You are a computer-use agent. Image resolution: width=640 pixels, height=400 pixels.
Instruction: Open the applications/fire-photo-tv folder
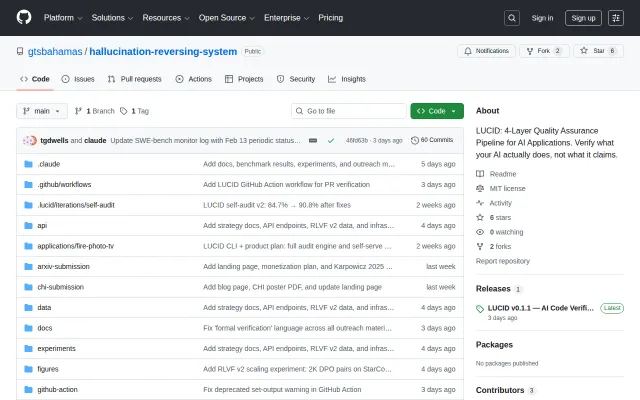coord(76,246)
